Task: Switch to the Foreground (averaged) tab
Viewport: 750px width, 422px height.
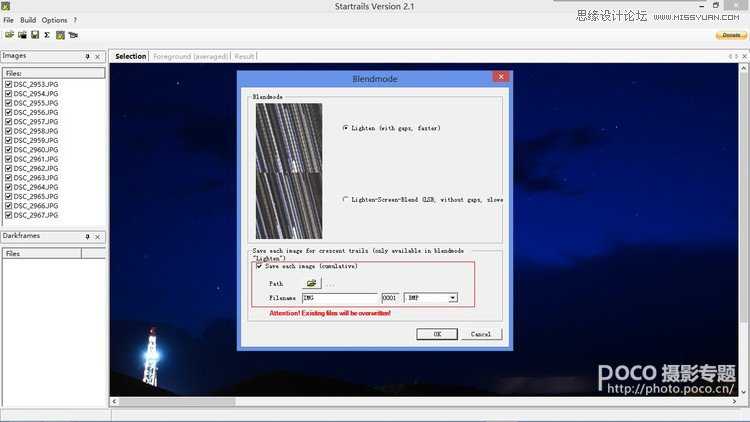Action: pos(190,56)
